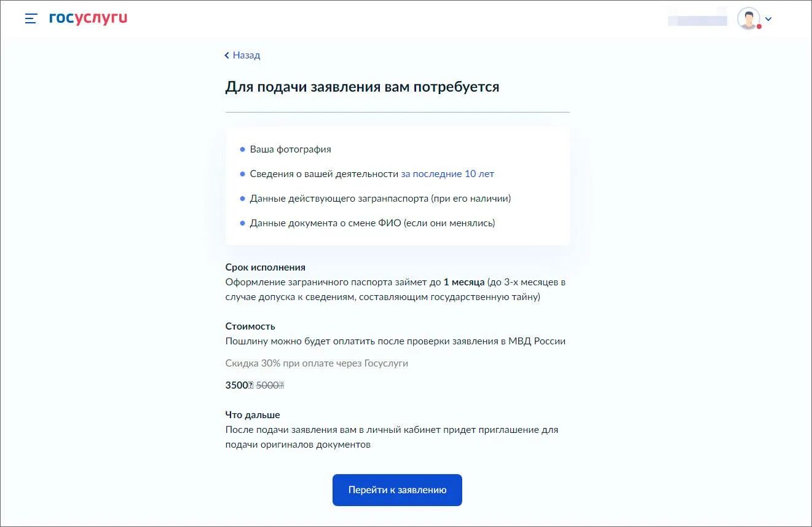Expand the account dropdown chevron

(x=768, y=19)
